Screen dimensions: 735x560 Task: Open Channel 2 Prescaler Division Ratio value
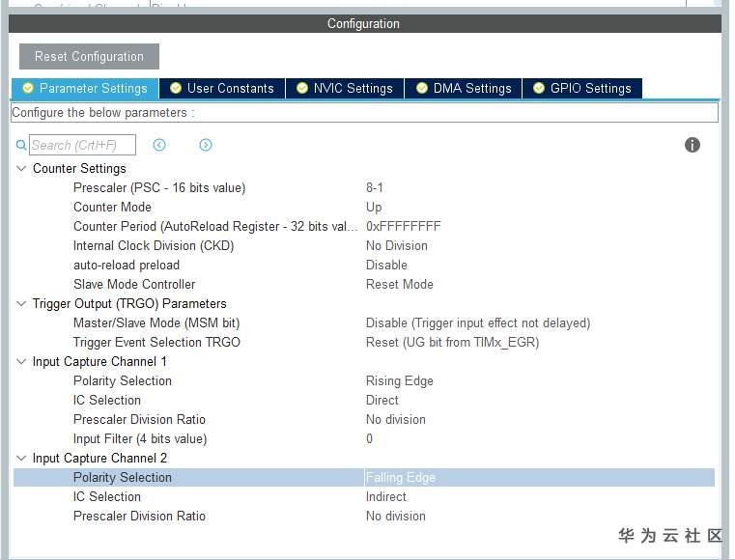coord(396,516)
